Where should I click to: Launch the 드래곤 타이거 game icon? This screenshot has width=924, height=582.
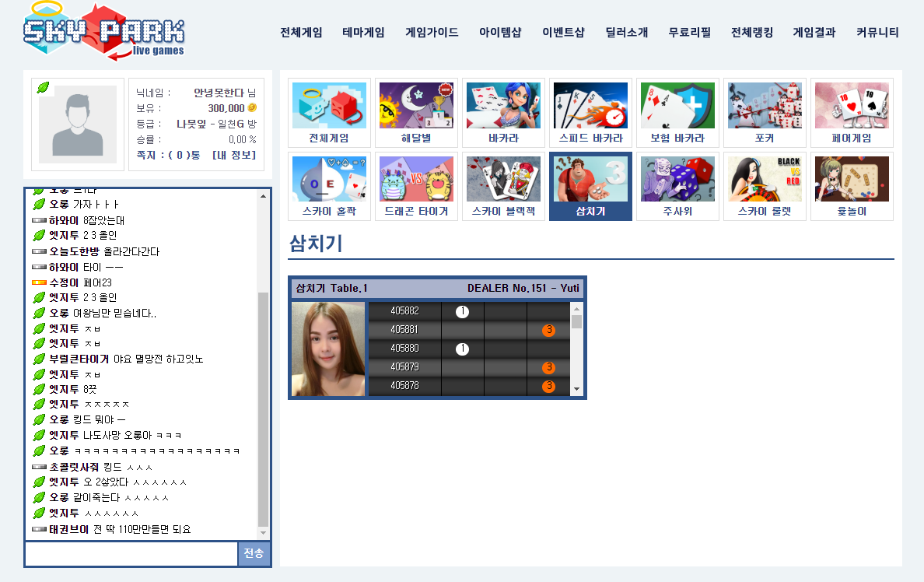pyautogui.click(x=416, y=187)
